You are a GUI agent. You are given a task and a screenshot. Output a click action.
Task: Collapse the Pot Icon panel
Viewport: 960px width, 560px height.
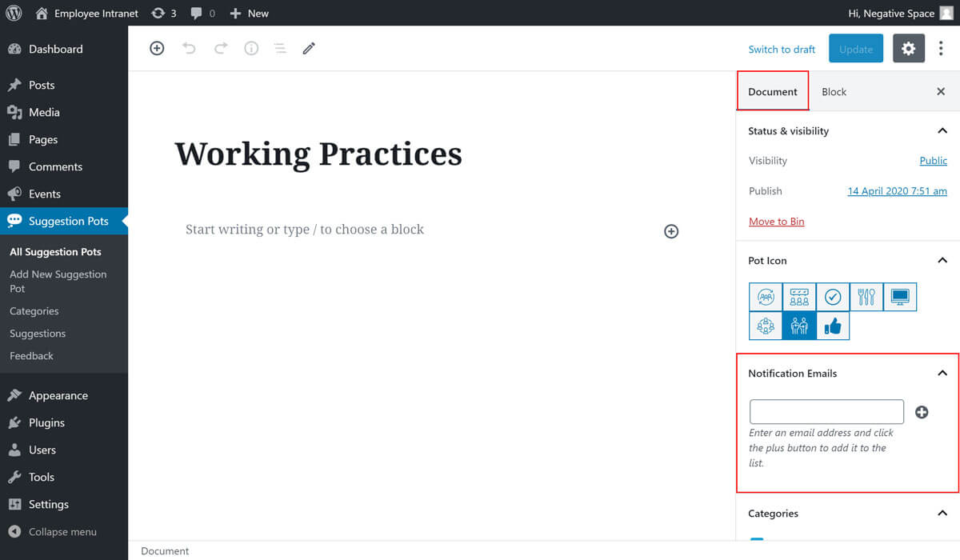[x=942, y=261]
